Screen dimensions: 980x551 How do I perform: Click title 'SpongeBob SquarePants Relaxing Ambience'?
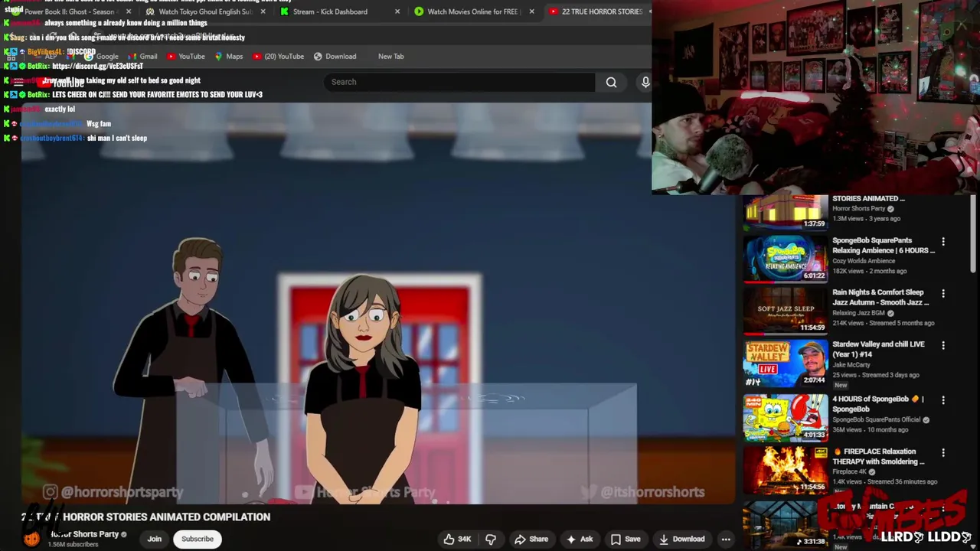[x=884, y=245]
